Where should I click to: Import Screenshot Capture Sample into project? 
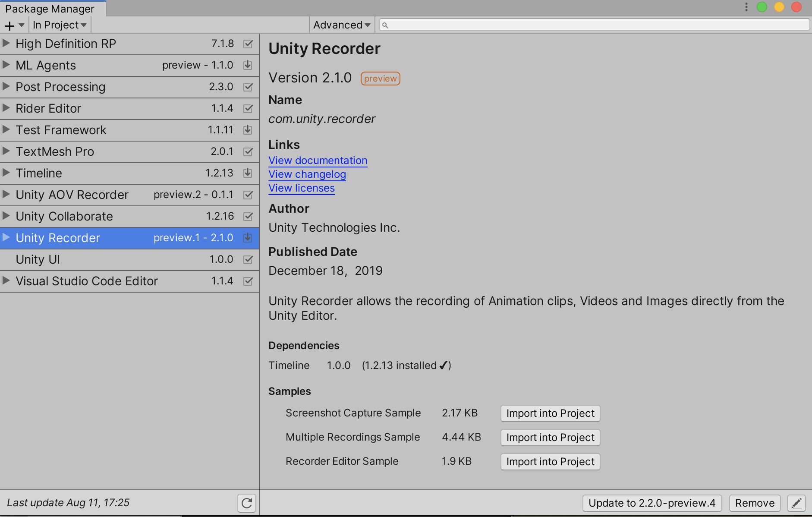tap(550, 413)
